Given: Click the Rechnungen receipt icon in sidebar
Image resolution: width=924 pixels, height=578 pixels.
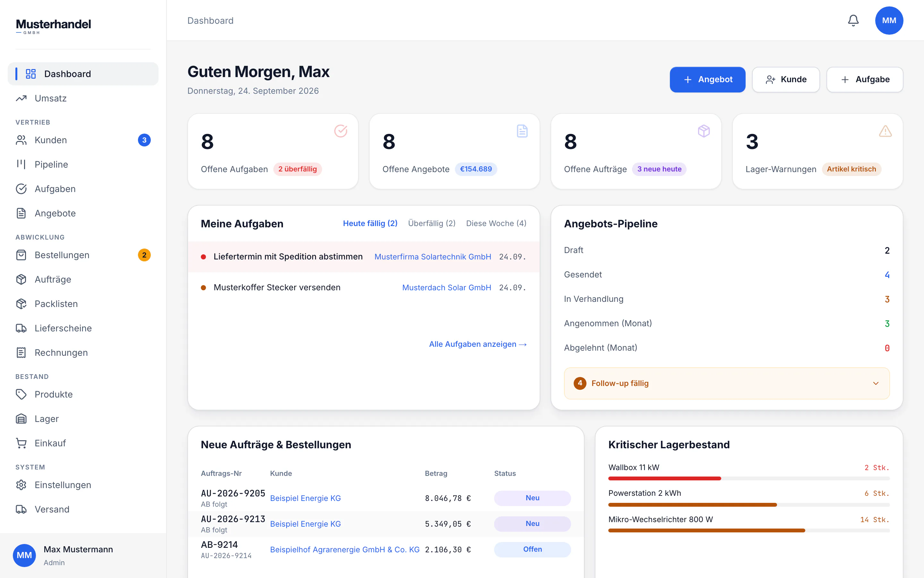Looking at the screenshot, I should point(21,353).
